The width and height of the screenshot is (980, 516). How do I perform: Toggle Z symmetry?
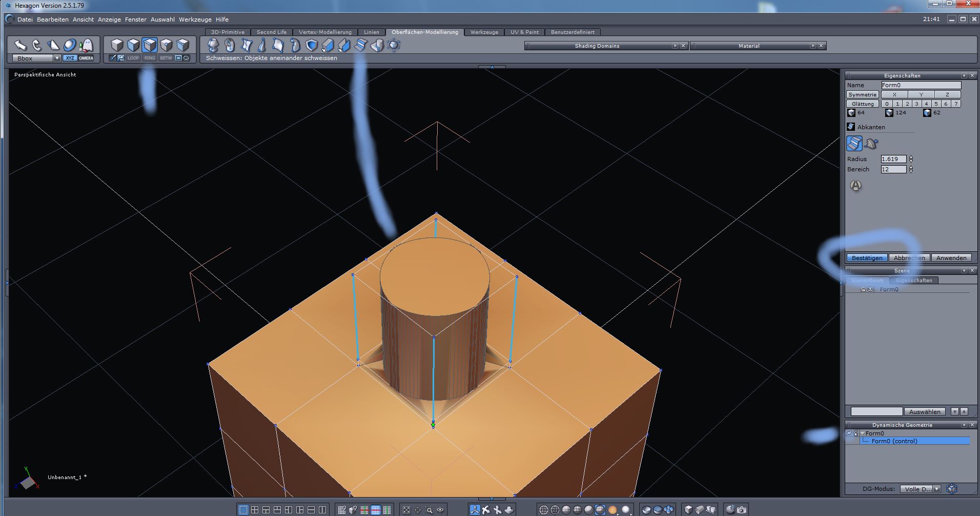pos(947,94)
